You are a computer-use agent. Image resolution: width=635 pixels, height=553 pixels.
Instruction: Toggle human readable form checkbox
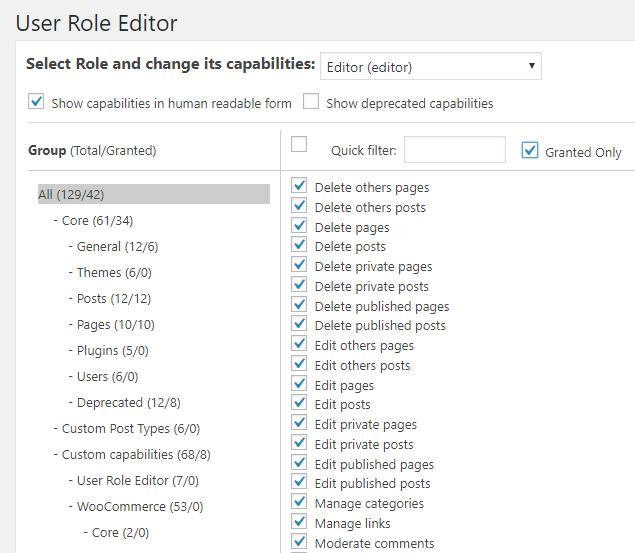(x=37, y=102)
